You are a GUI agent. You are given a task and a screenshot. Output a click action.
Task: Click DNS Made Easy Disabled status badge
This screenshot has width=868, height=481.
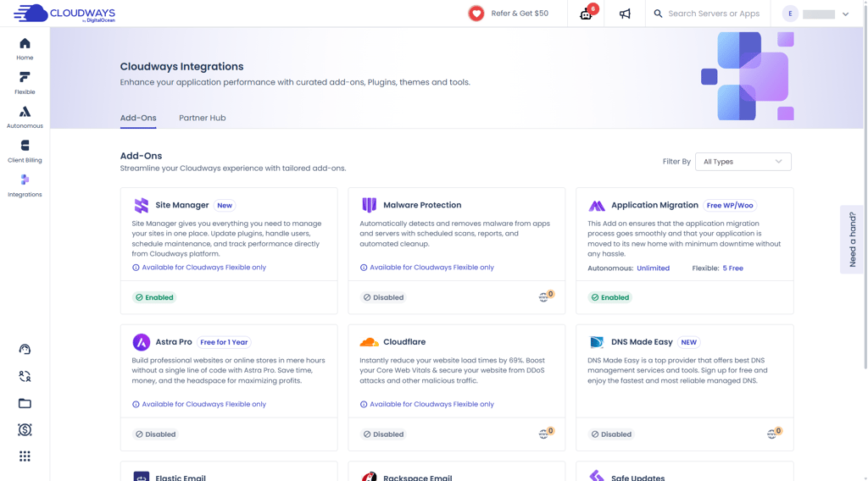click(611, 434)
